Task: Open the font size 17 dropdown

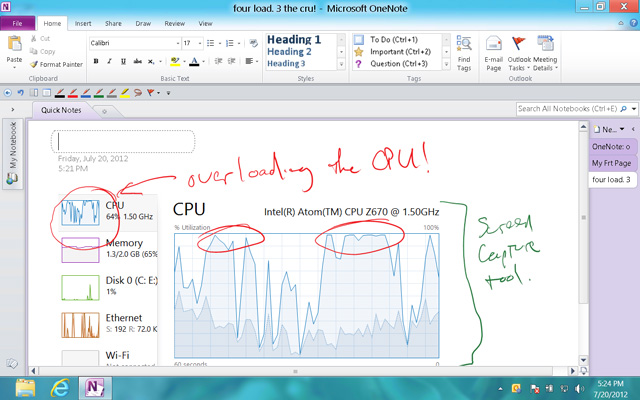Action: 200,43
